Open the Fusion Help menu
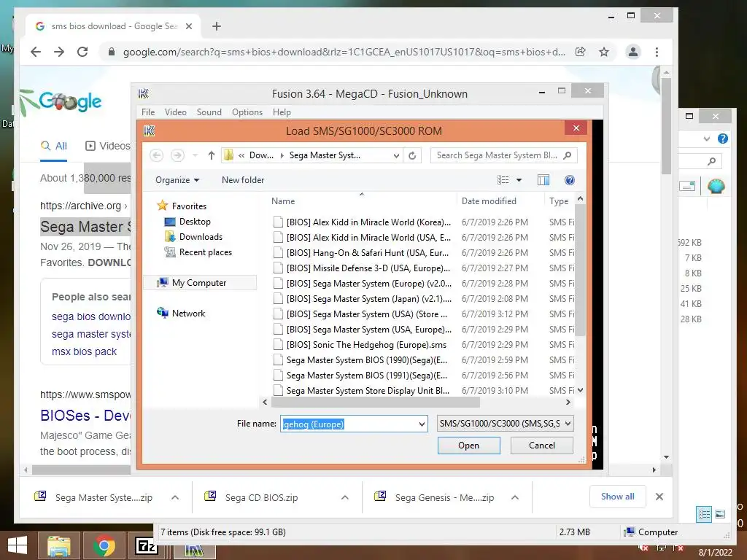This screenshot has width=747, height=560. click(282, 112)
